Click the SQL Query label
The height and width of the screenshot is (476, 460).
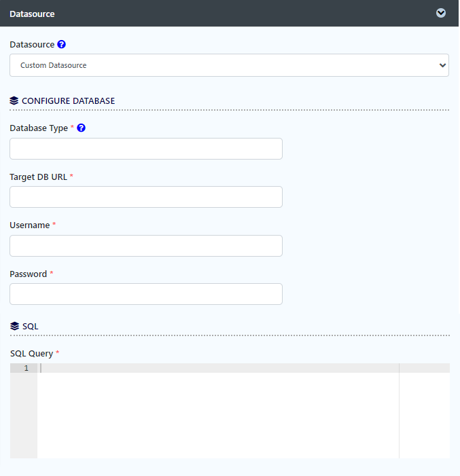(x=32, y=353)
